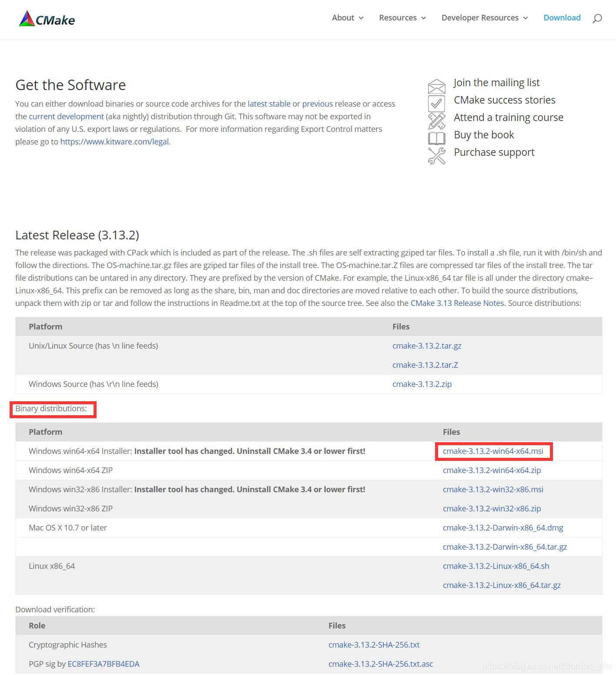Click the CMake logo

coord(47,19)
